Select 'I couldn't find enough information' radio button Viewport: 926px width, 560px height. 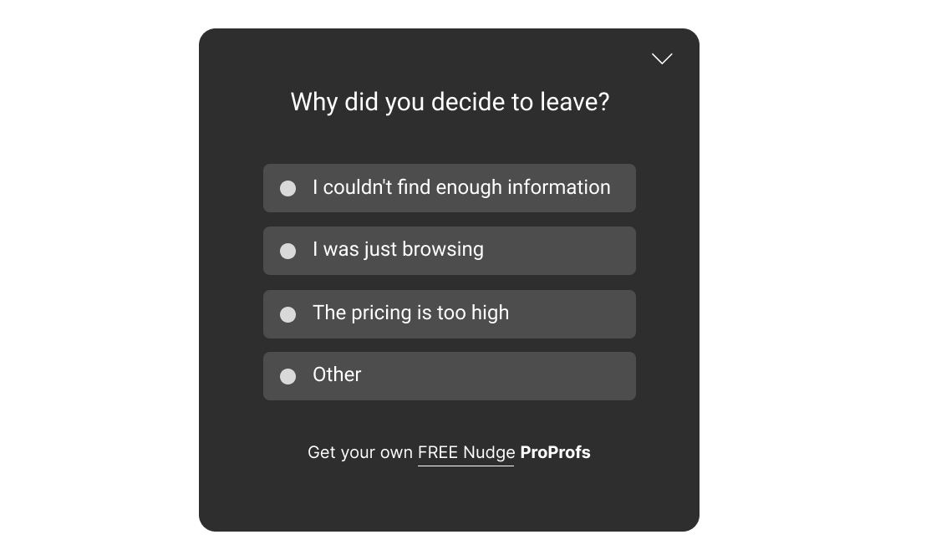[288, 188]
